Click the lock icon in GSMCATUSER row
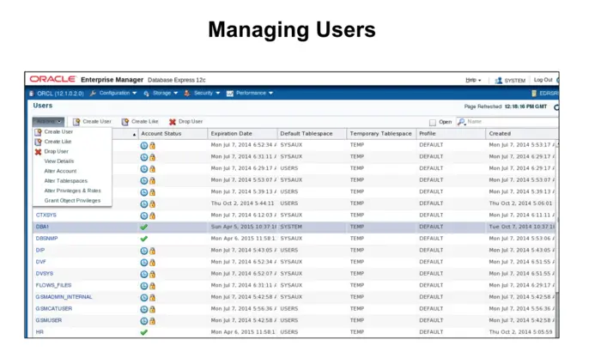 [x=152, y=309]
